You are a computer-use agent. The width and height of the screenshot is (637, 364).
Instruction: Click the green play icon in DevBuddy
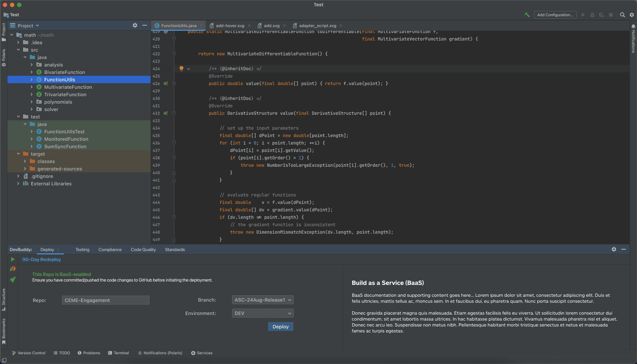(x=13, y=259)
